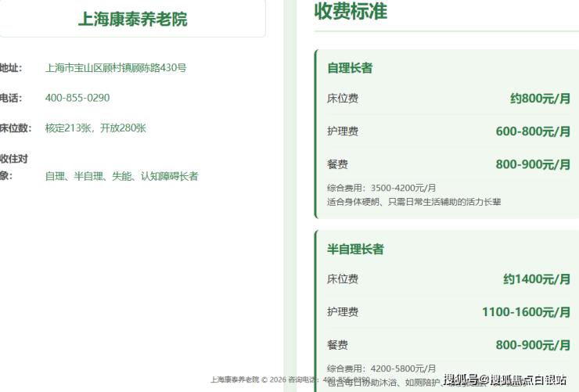Select the bed count text 核定213张，开放280张
Screen dimensions: 579x392
tap(95, 128)
